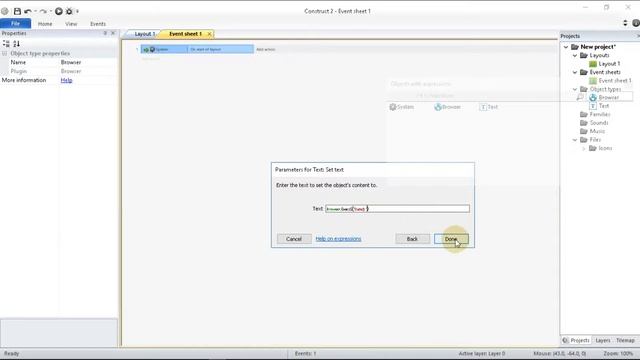Click the Events: 1 status bar entry
The height and width of the screenshot is (360, 640).
tap(305, 353)
